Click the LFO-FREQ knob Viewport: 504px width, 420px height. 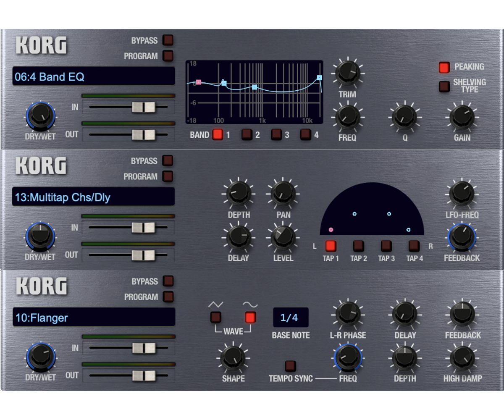(462, 194)
